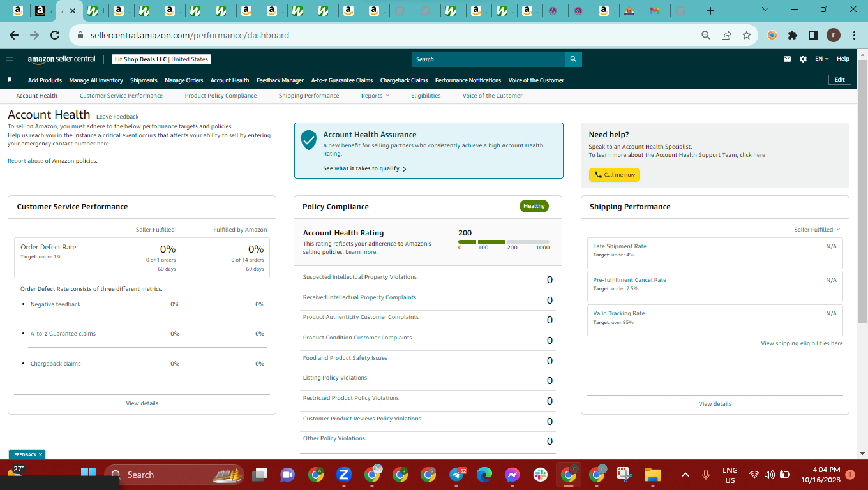Reload the page
Image resolution: width=868 pixels, height=490 pixels.
[55, 36]
